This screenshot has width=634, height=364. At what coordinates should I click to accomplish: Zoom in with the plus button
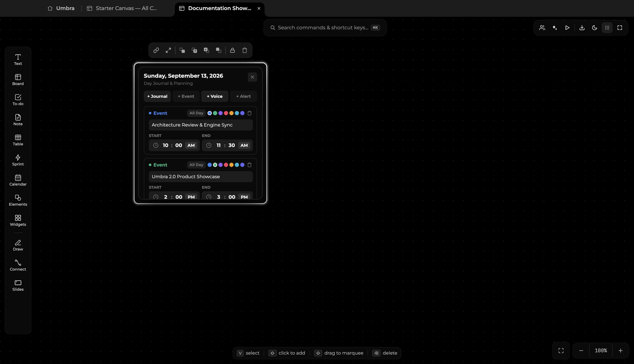click(x=621, y=351)
